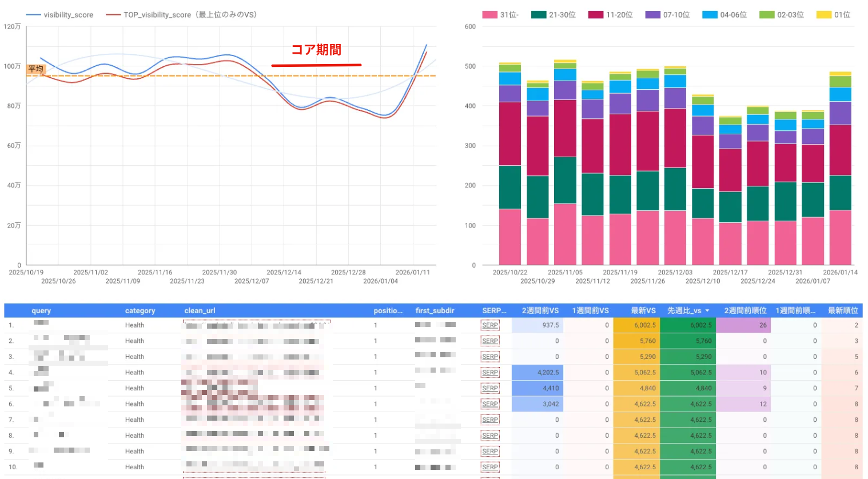Toggle the 07-10位 purple legend entry
This screenshot has height=479, width=868.
pos(667,15)
